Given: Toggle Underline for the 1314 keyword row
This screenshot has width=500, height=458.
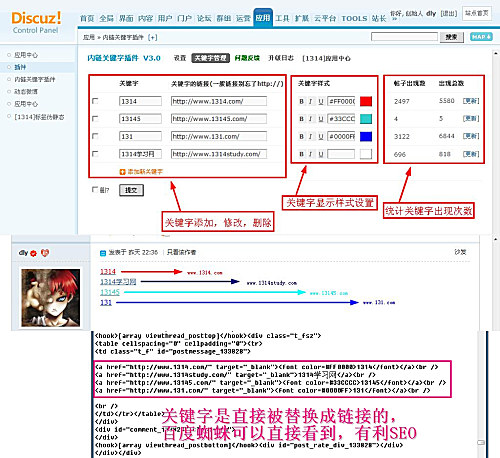Looking at the screenshot, I should (x=321, y=101).
